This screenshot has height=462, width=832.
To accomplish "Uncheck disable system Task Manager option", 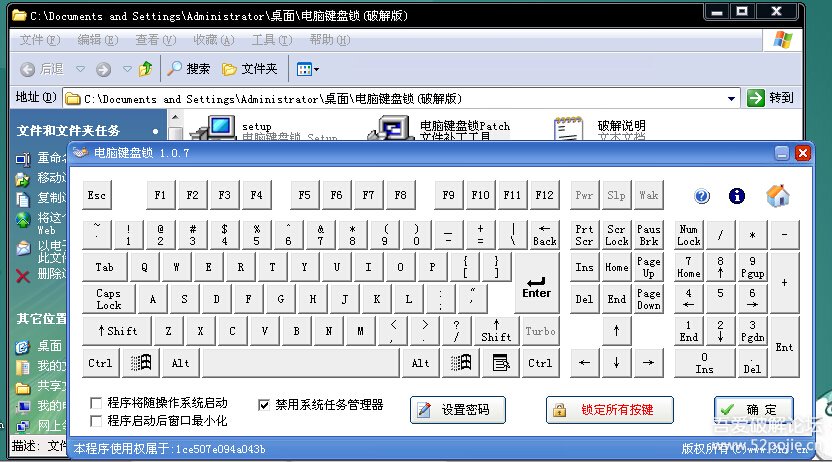I will pyautogui.click(x=264, y=405).
